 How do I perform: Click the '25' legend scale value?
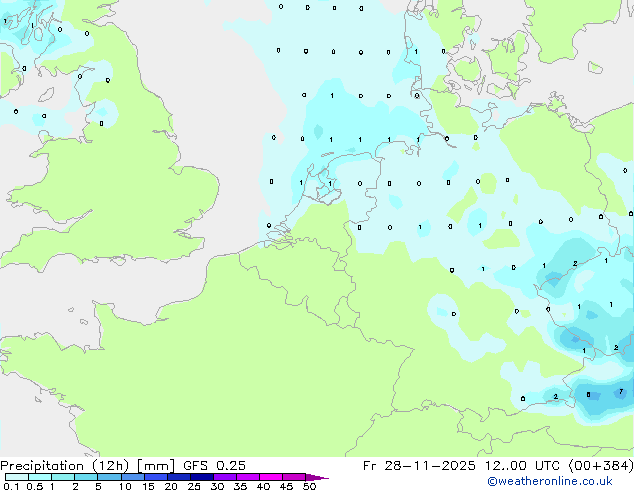coord(194,486)
